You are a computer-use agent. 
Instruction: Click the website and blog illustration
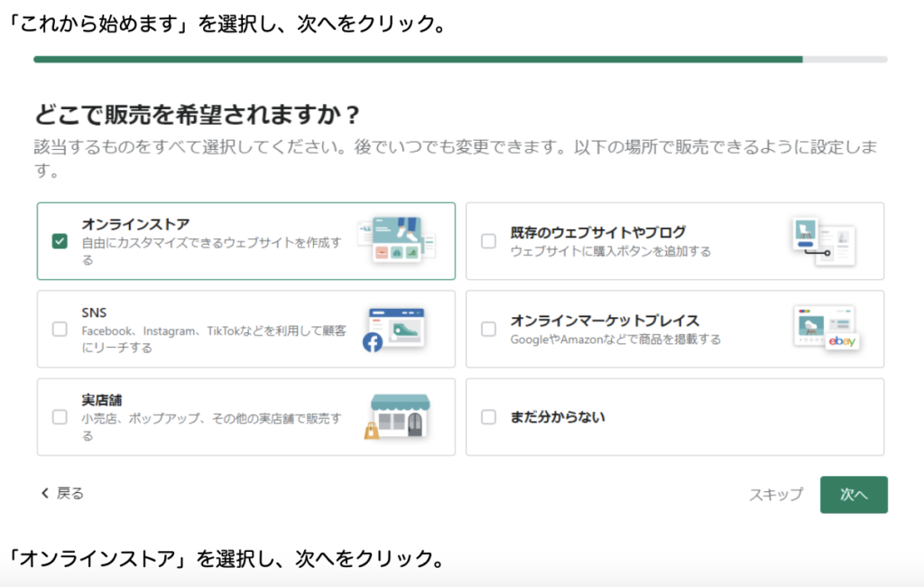click(x=822, y=241)
